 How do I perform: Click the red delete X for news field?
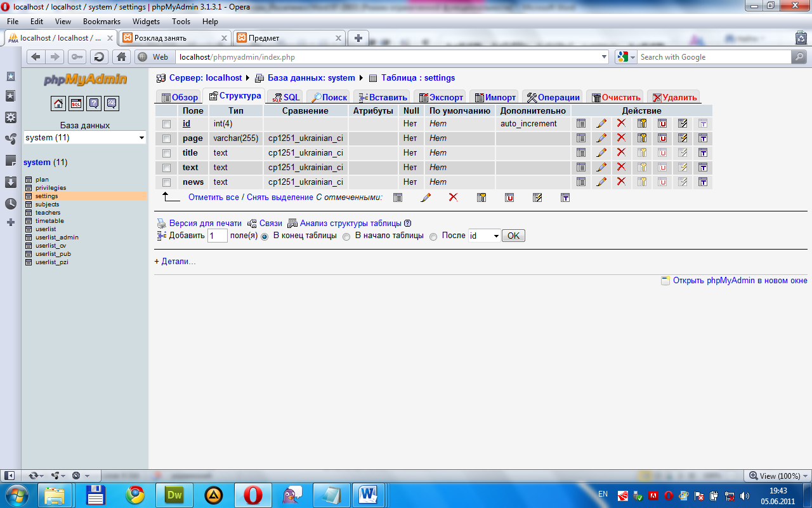coord(621,182)
